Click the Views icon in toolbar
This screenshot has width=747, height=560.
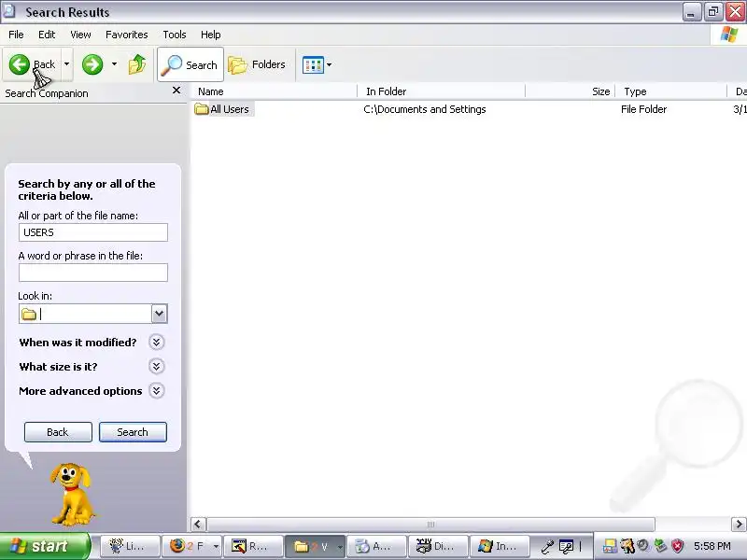tap(313, 64)
